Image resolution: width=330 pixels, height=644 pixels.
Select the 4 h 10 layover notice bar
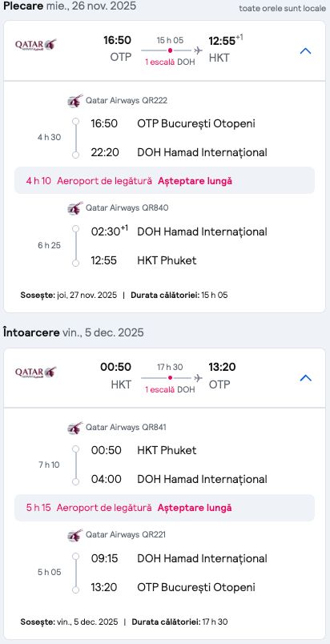(164, 180)
